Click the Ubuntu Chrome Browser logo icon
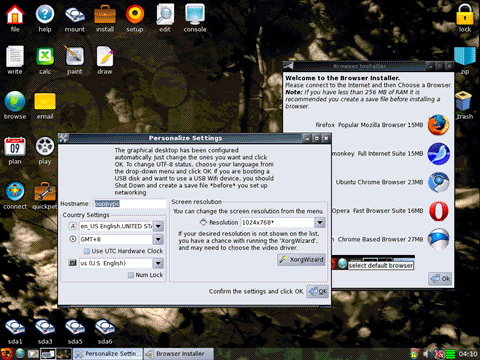 [x=439, y=182]
